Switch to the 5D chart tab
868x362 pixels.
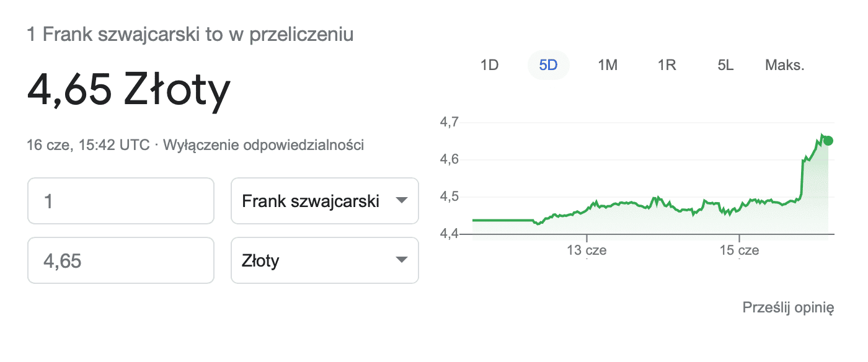(548, 65)
